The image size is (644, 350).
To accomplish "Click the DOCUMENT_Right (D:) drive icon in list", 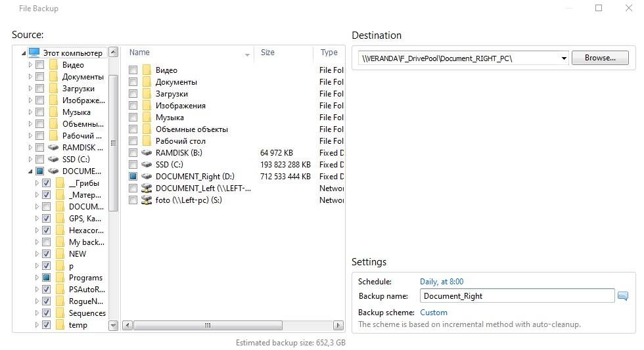I will pos(147,177).
